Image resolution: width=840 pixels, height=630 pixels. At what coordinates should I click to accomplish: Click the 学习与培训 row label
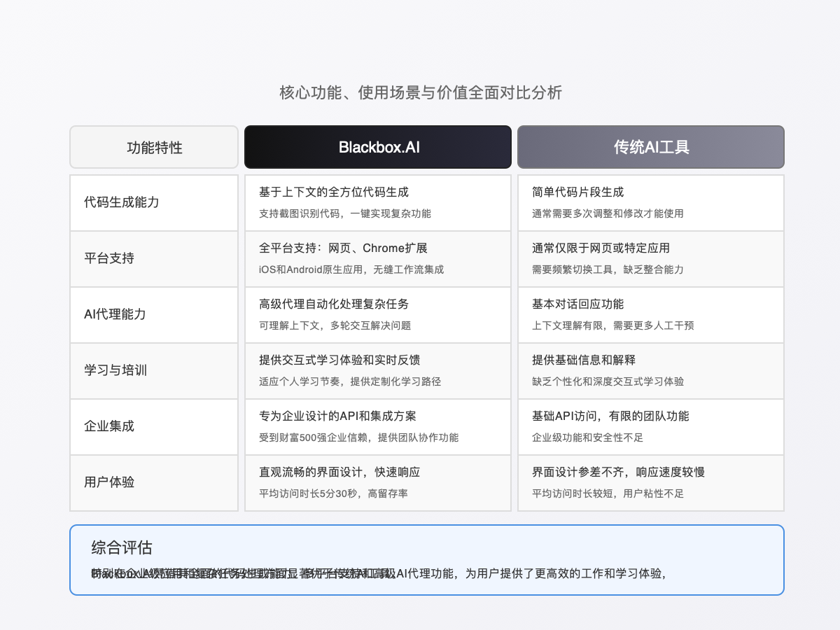click(x=115, y=370)
